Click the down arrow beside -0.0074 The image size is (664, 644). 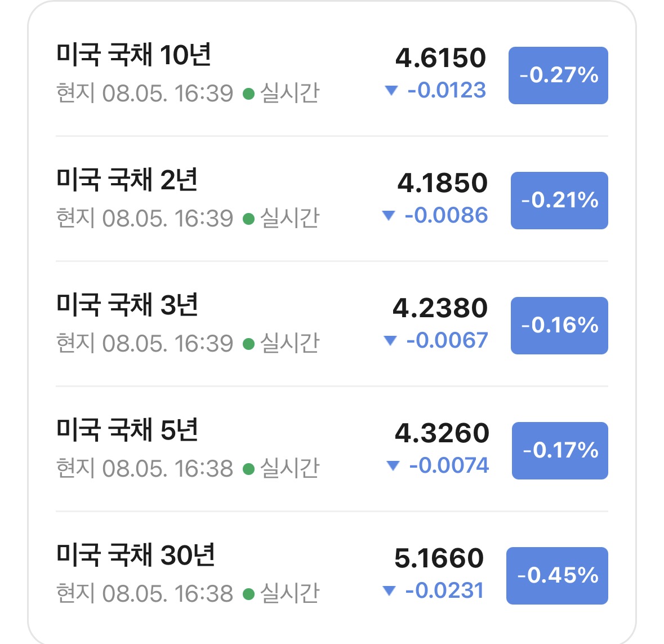pos(393,465)
